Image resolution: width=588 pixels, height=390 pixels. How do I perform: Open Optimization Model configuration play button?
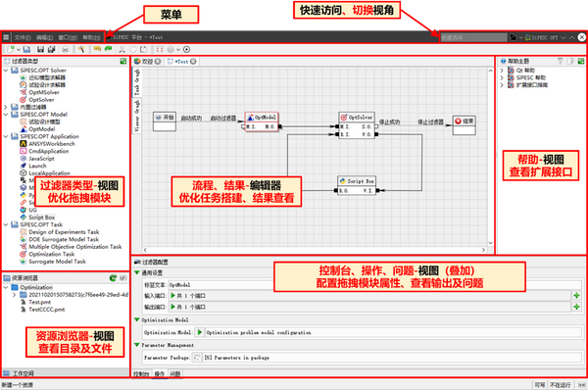click(200, 332)
